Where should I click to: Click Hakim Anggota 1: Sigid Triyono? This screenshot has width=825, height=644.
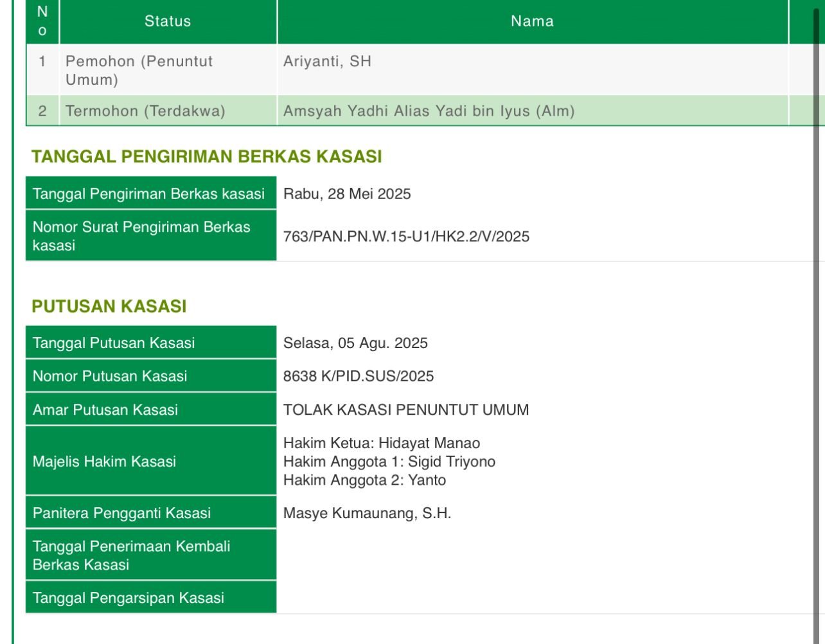pos(389,462)
